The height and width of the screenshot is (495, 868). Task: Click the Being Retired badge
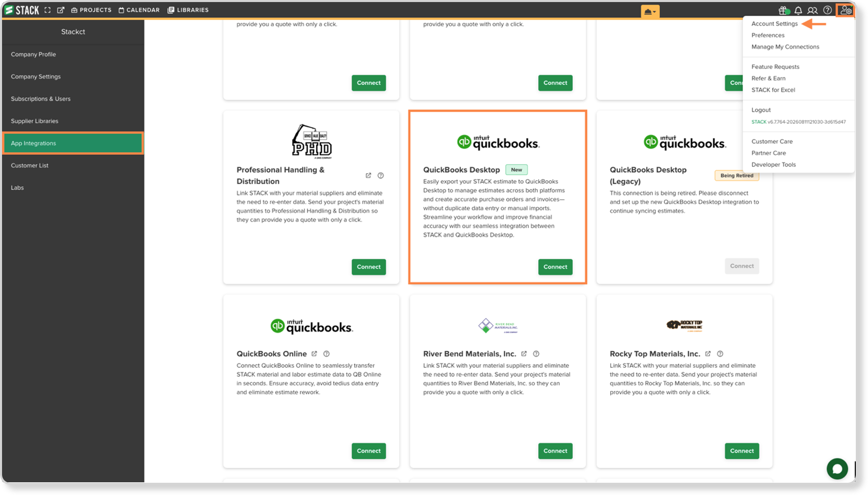tap(737, 176)
